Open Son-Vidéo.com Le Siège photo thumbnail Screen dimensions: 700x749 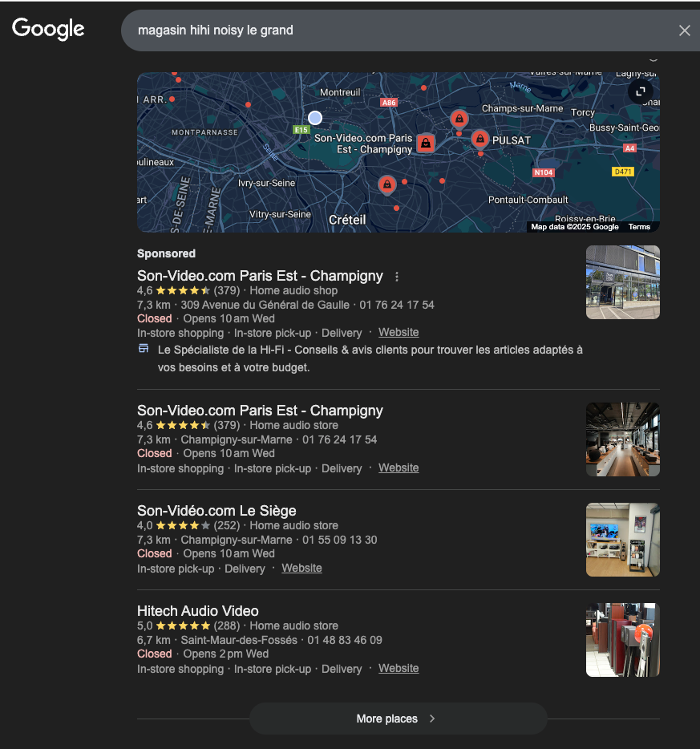point(622,540)
